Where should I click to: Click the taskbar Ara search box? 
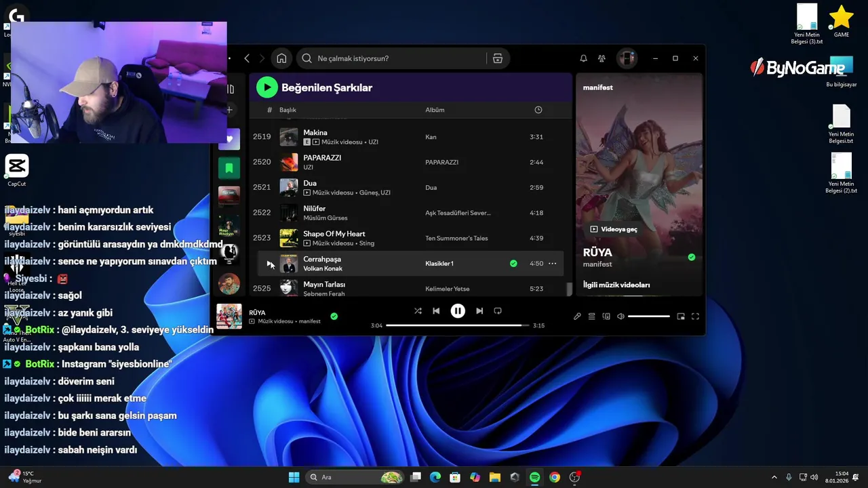point(355,477)
